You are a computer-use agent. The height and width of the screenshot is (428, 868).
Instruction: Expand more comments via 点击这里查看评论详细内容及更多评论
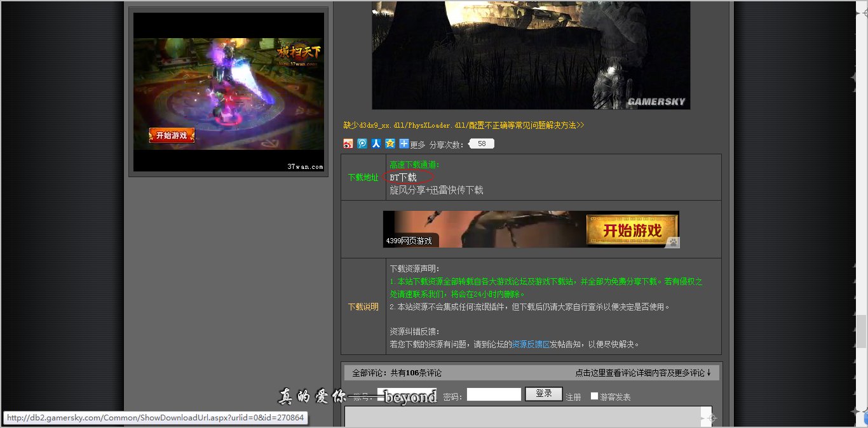tap(643, 373)
